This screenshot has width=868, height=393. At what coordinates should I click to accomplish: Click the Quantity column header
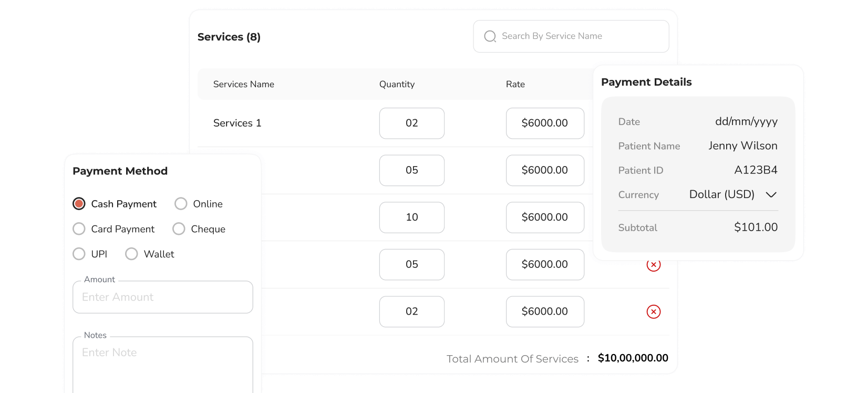tap(397, 84)
